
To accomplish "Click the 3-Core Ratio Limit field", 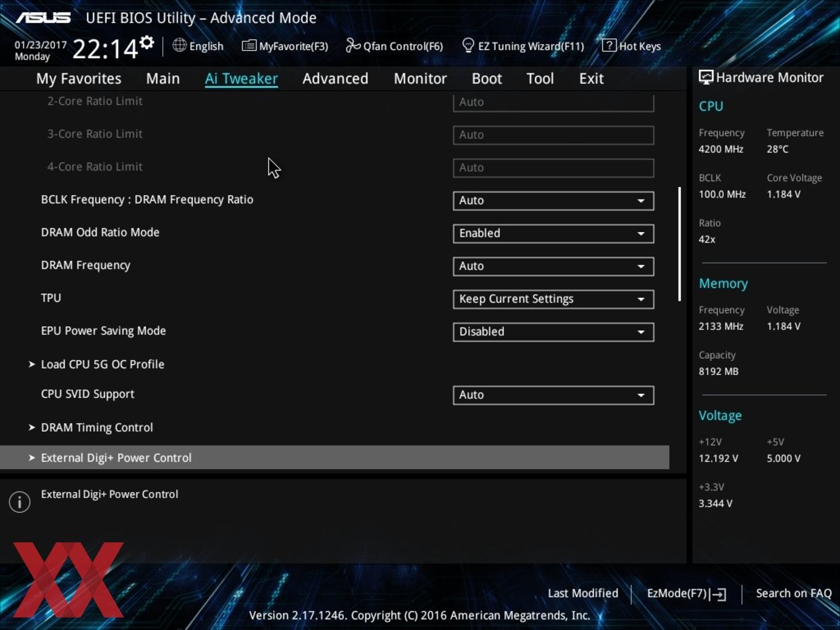I will pos(553,135).
